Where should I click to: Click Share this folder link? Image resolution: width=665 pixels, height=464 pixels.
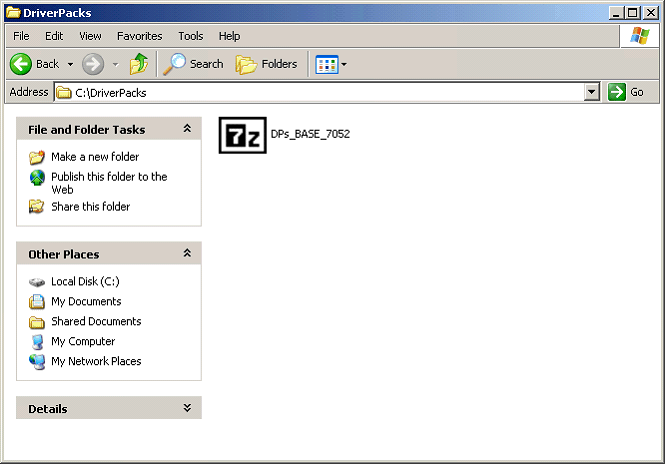pyautogui.click(x=90, y=207)
